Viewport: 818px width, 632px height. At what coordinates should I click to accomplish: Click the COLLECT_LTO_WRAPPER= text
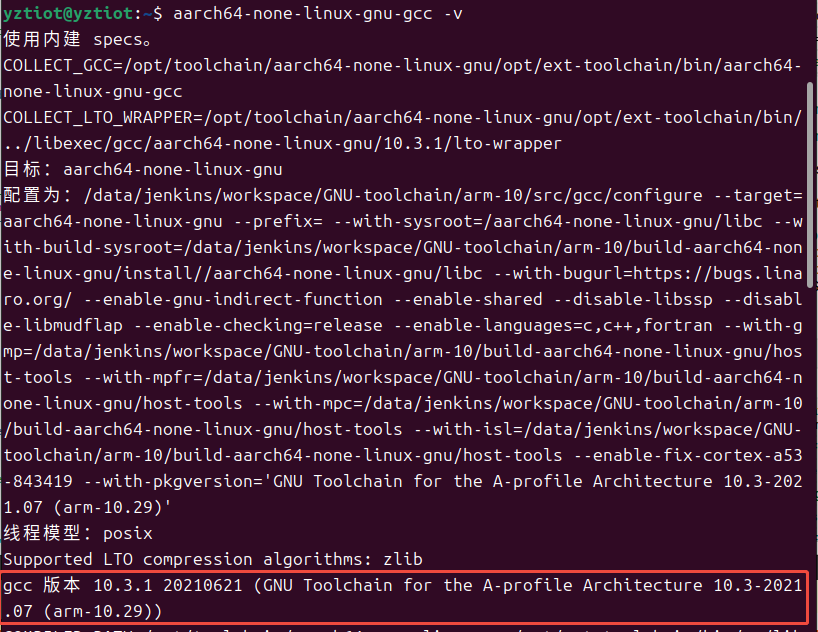pos(103,118)
